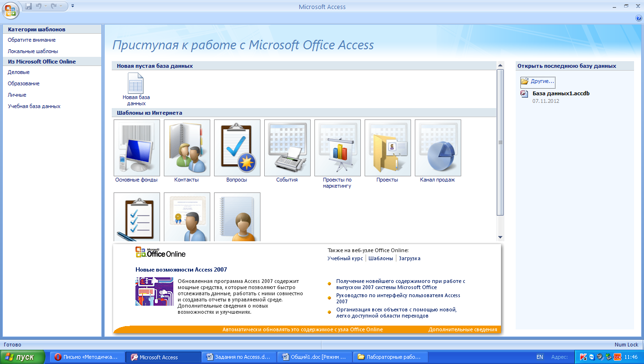
Task: Select the Проекты по маркетингу template
Action: 337,154
